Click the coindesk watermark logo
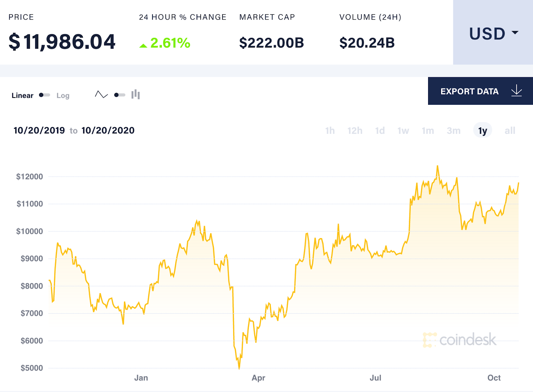 tap(460, 340)
